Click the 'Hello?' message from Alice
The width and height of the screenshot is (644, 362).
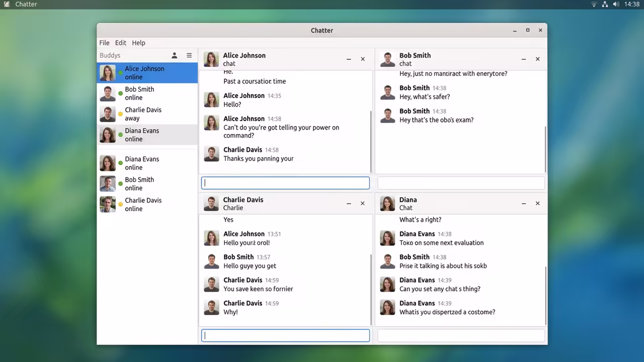click(x=232, y=104)
